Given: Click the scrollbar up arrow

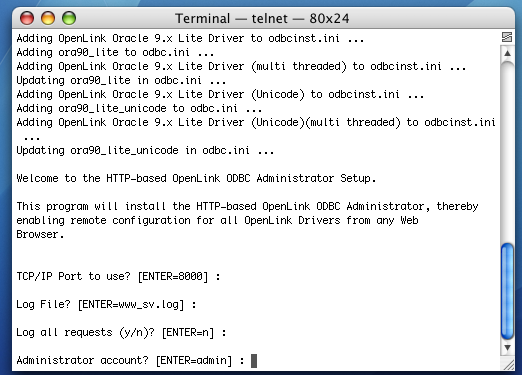Looking at the screenshot, I should (507, 53).
